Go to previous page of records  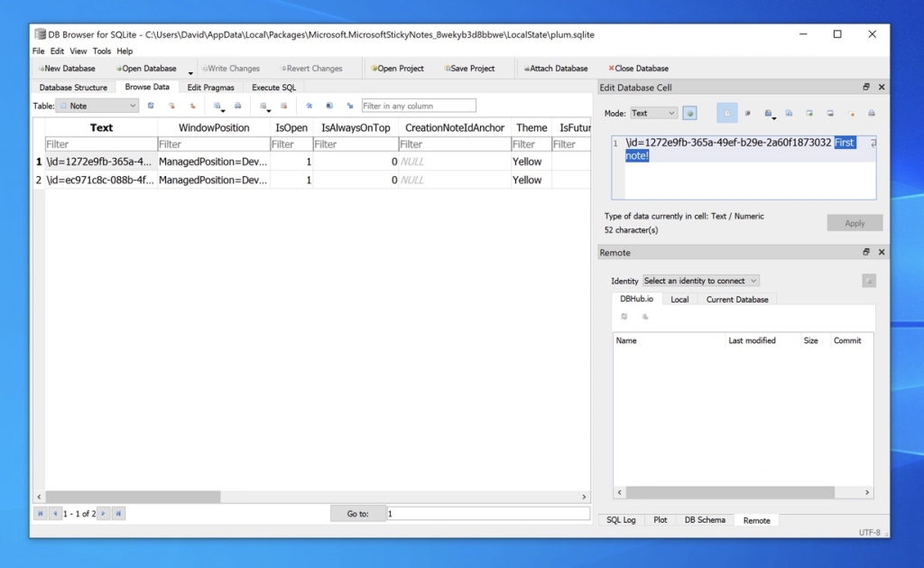(55, 514)
